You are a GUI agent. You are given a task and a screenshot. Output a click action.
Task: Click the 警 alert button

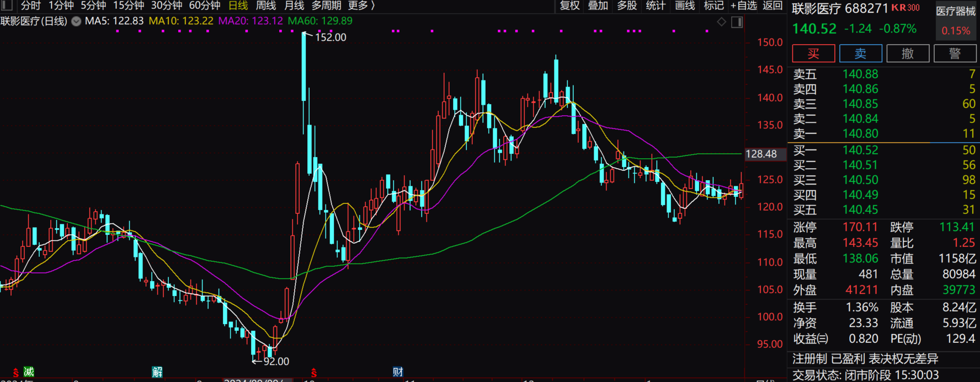(x=955, y=53)
